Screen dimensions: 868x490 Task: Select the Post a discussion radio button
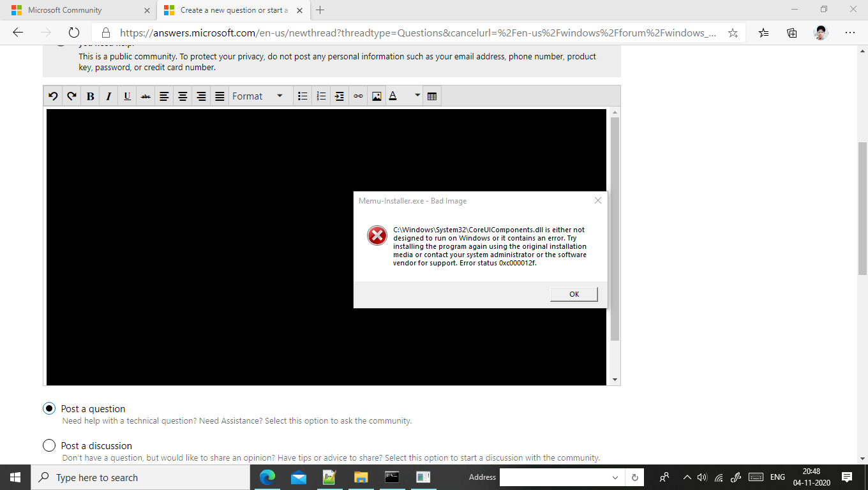click(x=49, y=445)
